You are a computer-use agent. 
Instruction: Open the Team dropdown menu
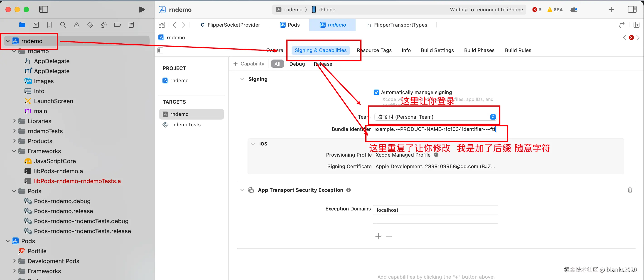(435, 117)
